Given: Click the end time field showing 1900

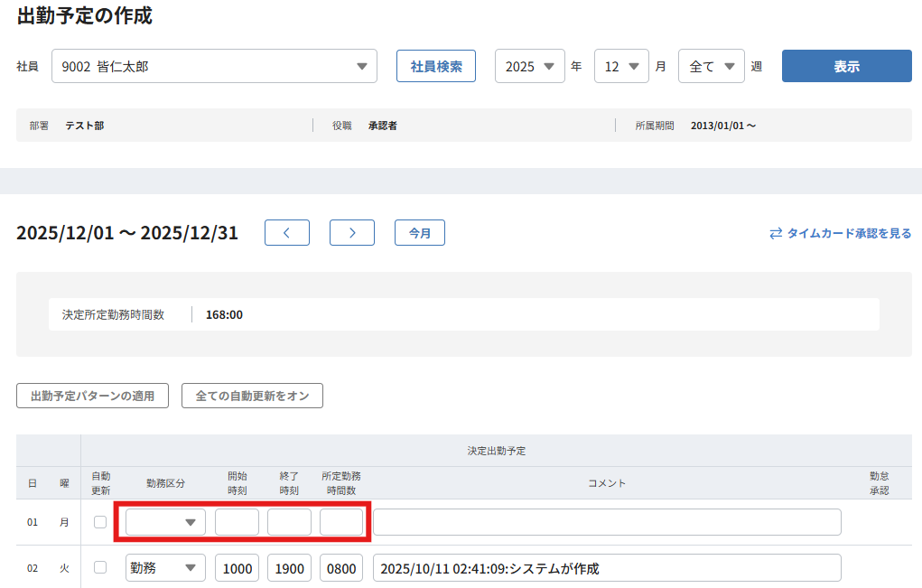Looking at the screenshot, I should pos(289,568).
